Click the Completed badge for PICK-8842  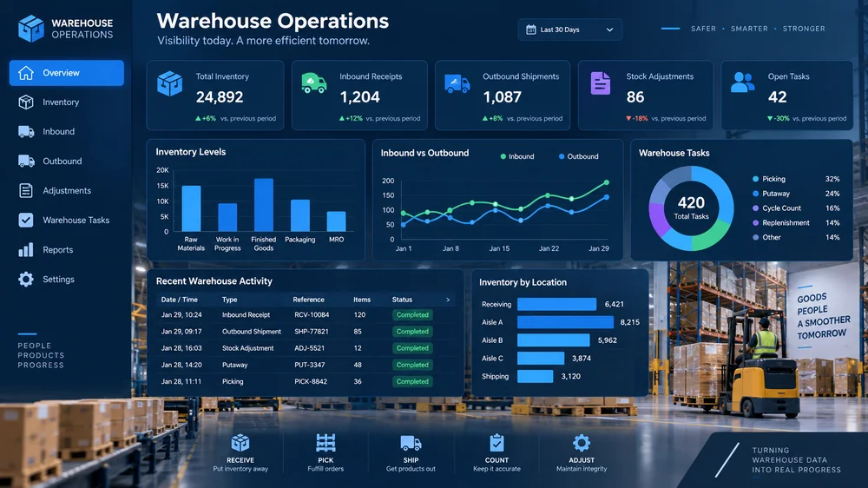412,381
